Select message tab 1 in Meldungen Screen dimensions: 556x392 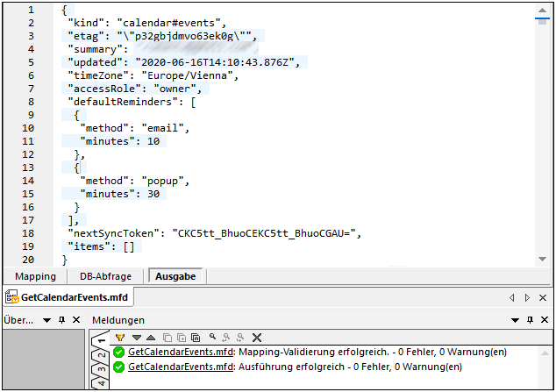pyautogui.click(x=100, y=340)
